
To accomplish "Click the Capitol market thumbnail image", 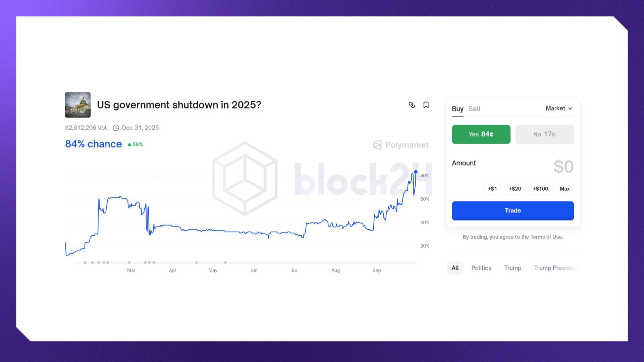I will click(x=78, y=105).
